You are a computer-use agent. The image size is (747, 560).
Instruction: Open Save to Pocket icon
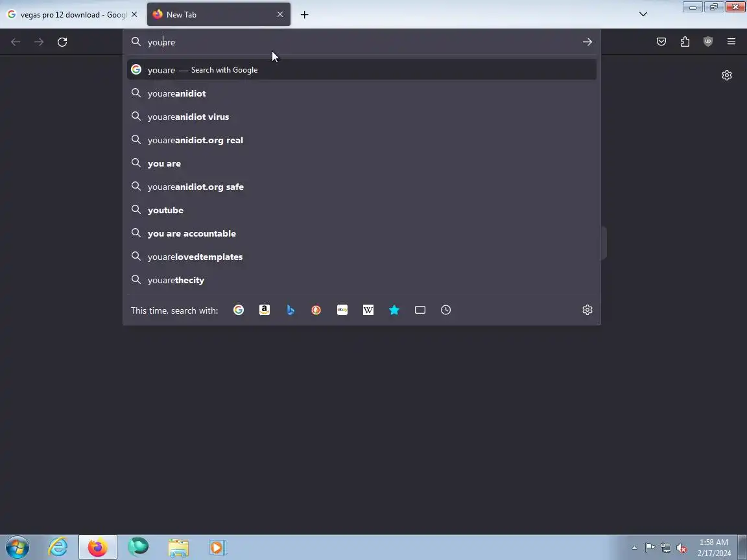point(661,42)
